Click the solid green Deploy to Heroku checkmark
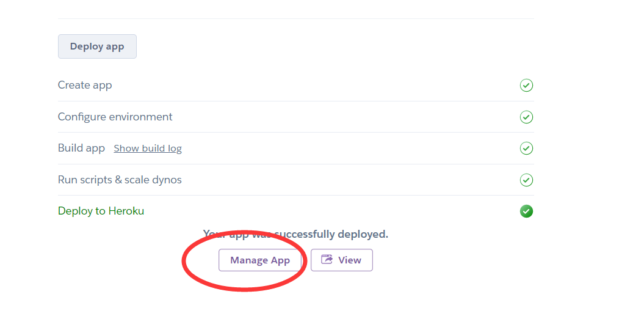Viewport: 644px width, 316px height. (x=526, y=211)
